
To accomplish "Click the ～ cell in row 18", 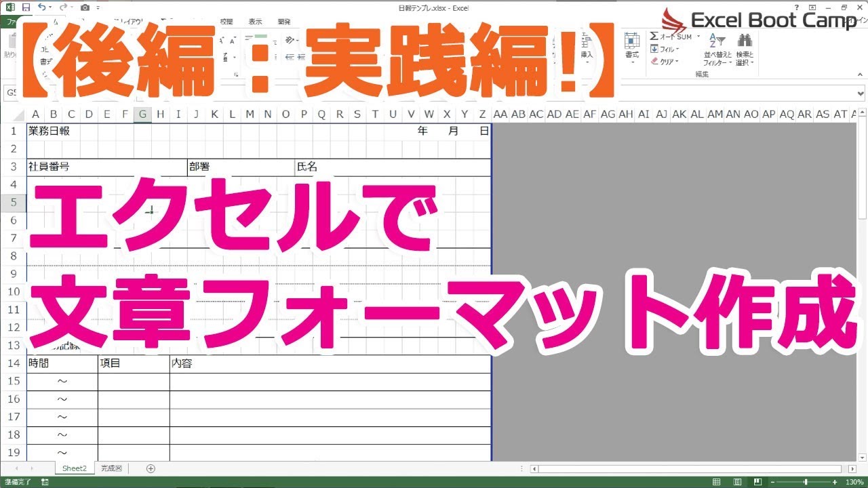I will pos(62,434).
